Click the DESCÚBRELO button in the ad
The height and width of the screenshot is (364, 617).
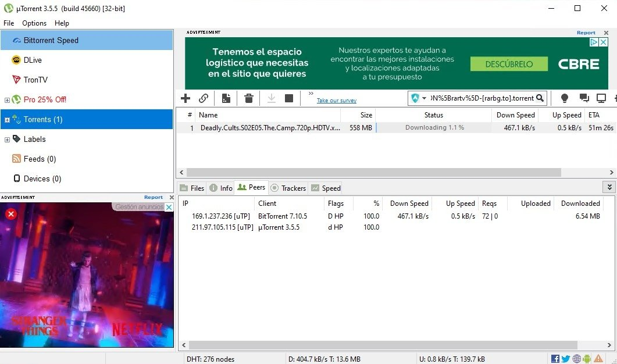[x=509, y=64]
